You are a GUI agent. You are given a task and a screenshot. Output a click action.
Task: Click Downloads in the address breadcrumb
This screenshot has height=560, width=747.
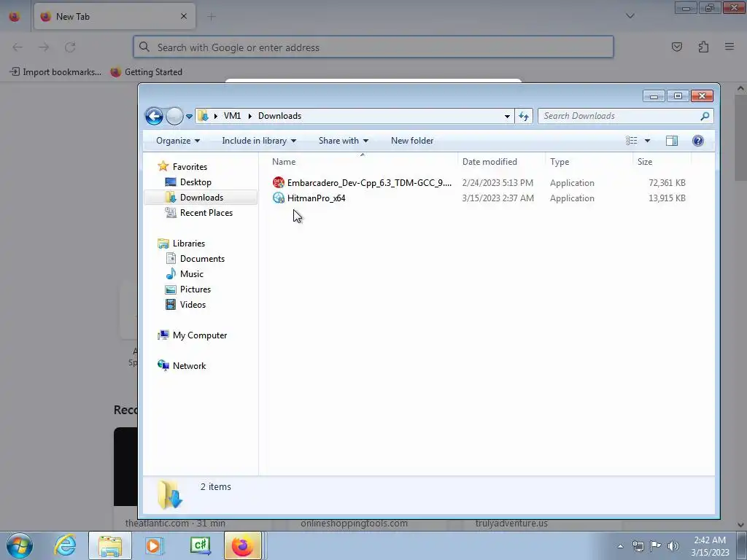pos(279,116)
